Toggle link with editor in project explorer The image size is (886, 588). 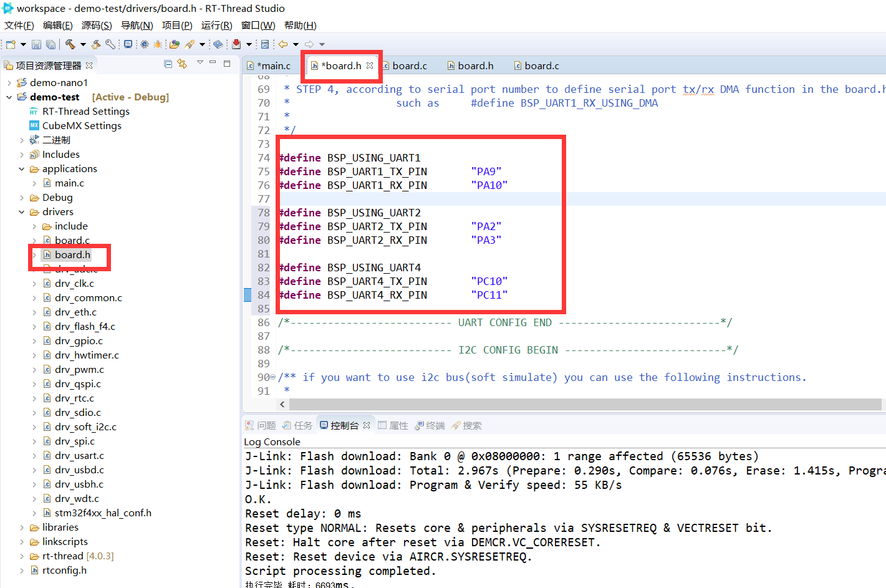point(182,64)
